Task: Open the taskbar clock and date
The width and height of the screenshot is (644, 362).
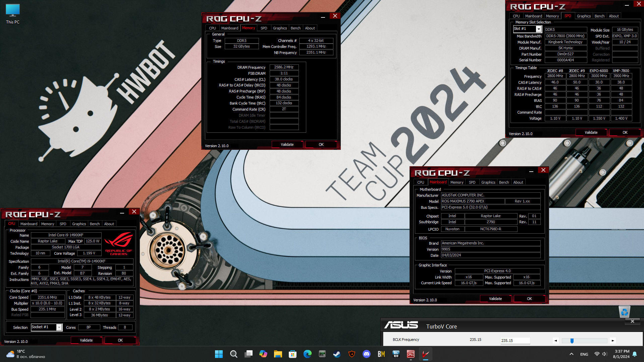Action: point(622,354)
